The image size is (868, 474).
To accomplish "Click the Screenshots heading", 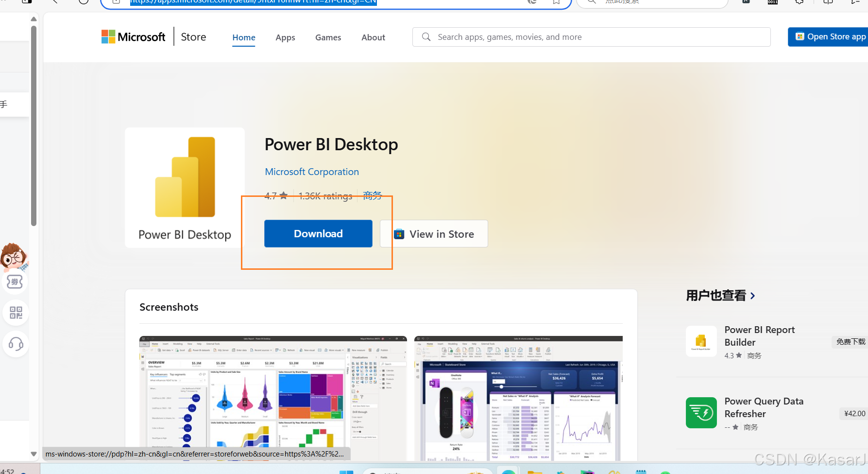I will pyautogui.click(x=169, y=307).
